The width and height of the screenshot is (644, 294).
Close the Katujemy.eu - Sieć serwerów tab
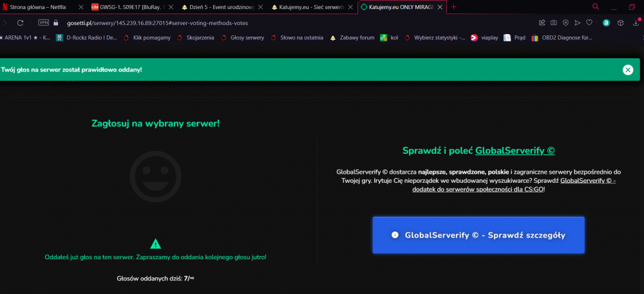(350, 7)
